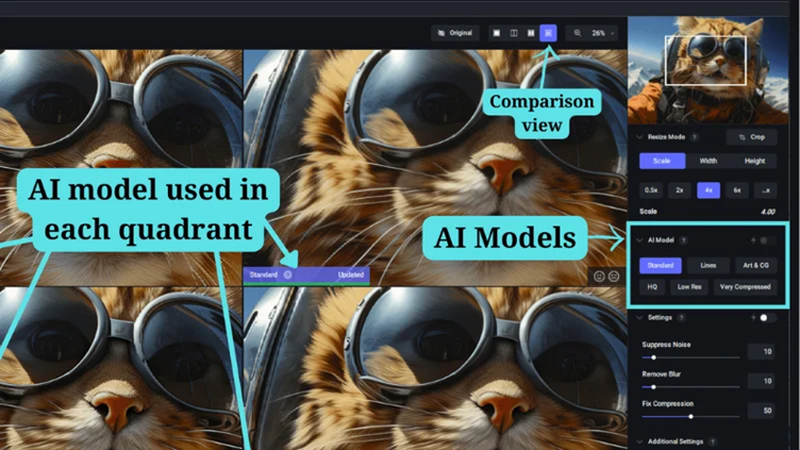This screenshot has height=450, width=800.
Task: Open Resize Mode help question mark
Action: (x=694, y=137)
